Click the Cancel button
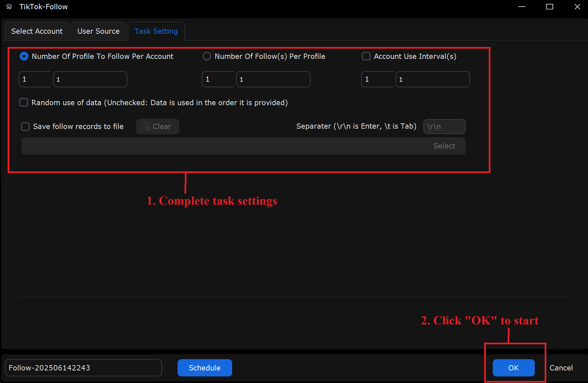The height and width of the screenshot is (383, 588). point(561,368)
